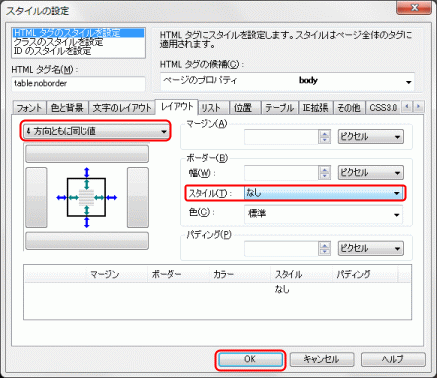Viewport: 437px width, 378px height.
Task: Open the その他 tab
Action: tap(349, 108)
